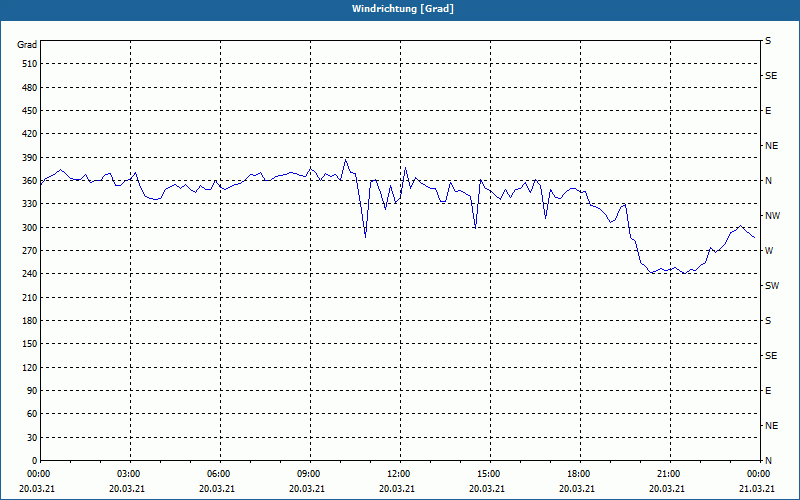This screenshot has width=800, height=500.
Task: Click the SW compass direction label
Action: coord(771,286)
